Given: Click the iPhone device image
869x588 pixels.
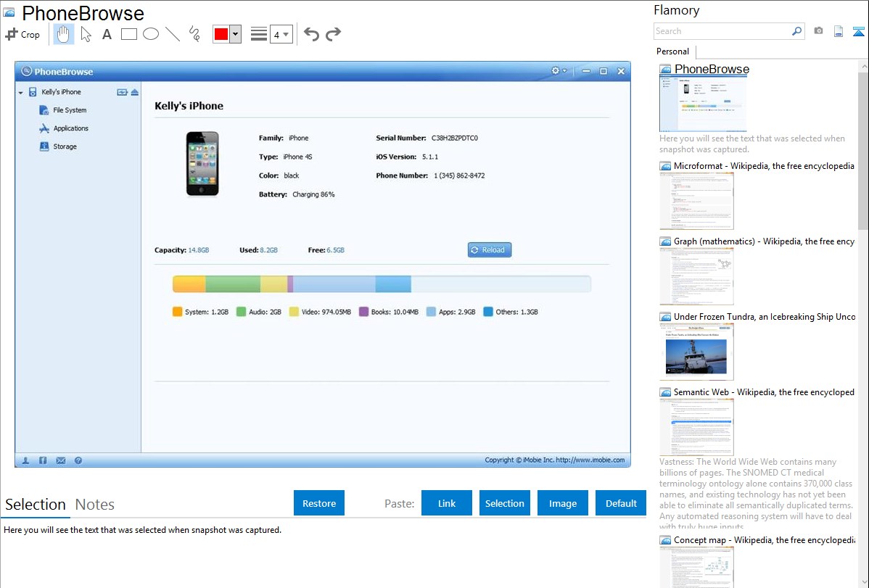Looking at the screenshot, I should [x=202, y=163].
